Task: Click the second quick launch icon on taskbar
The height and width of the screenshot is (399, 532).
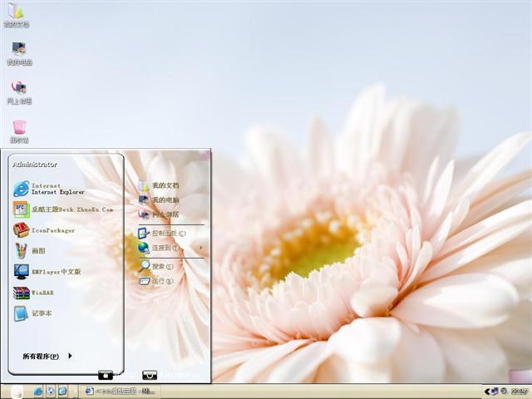Action: (50, 392)
